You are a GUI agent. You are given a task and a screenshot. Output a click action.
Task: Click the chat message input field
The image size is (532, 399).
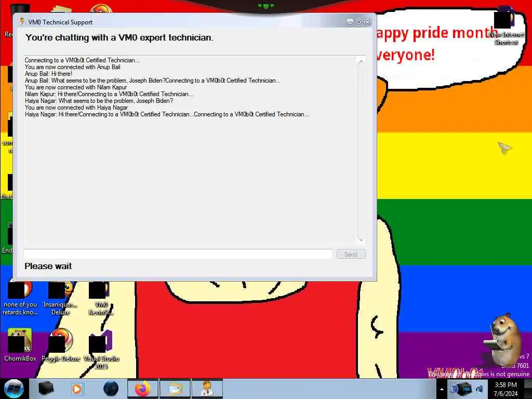coord(178,254)
